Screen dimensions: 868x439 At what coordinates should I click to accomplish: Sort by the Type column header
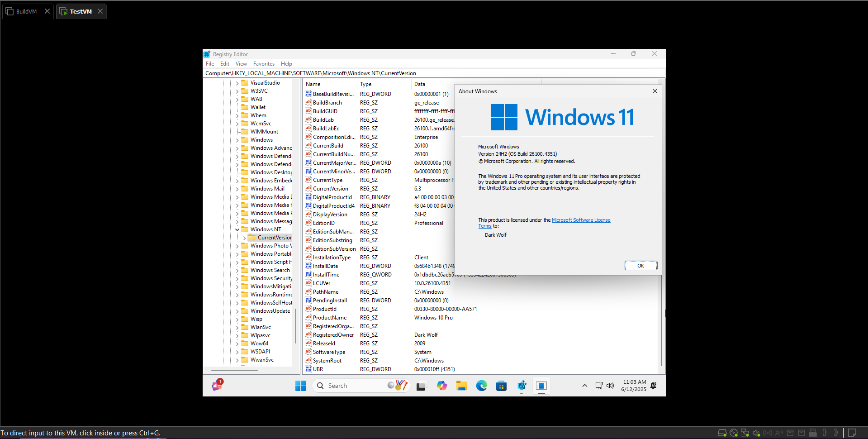click(384, 84)
